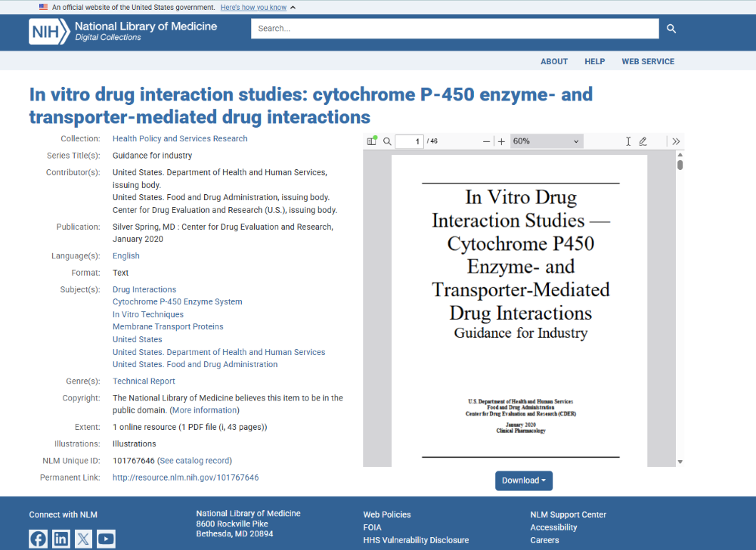Open Health Policy and Services Research collection

point(180,139)
